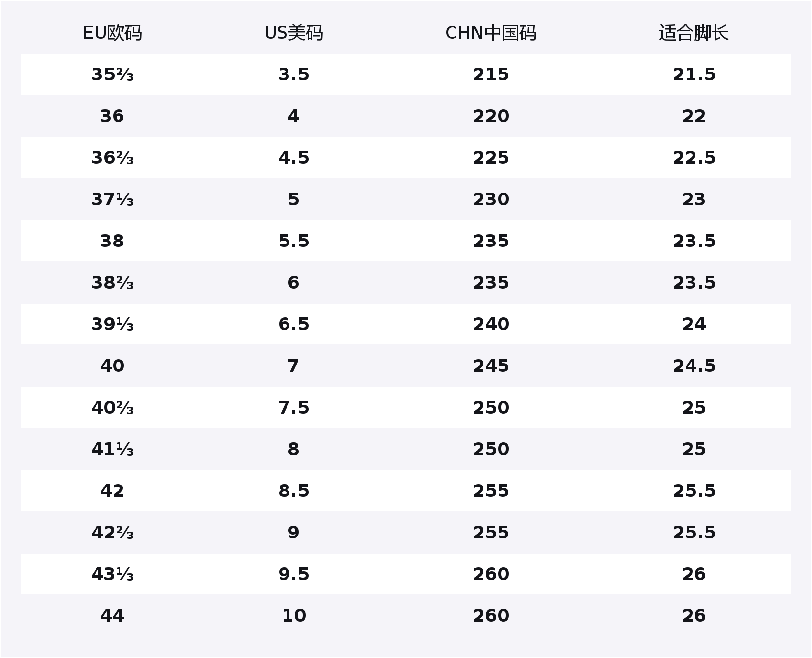The image size is (812, 658).
Task: Click the CHN中国码 column header
Action: click(491, 33)
